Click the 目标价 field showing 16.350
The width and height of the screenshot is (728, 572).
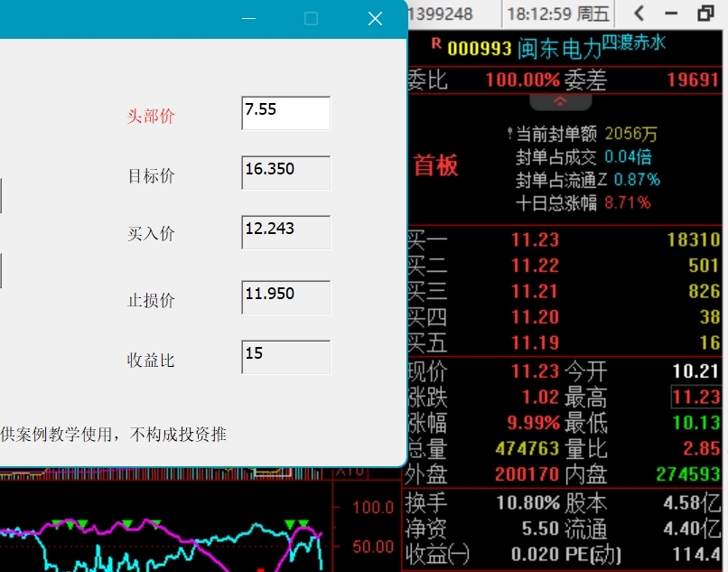pyautogui.click(x=286, y=173)
